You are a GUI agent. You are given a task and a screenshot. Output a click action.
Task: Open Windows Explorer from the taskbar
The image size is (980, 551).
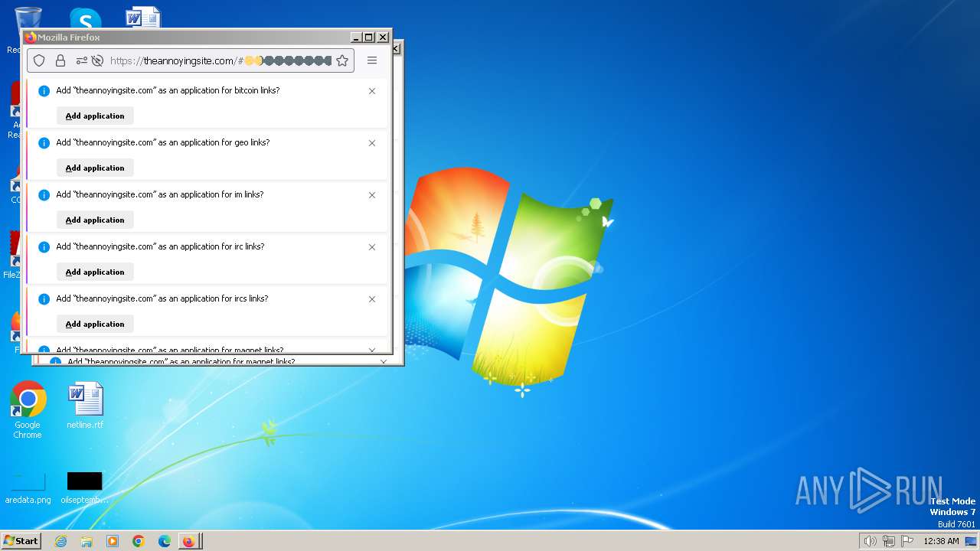tap(87, 541)
